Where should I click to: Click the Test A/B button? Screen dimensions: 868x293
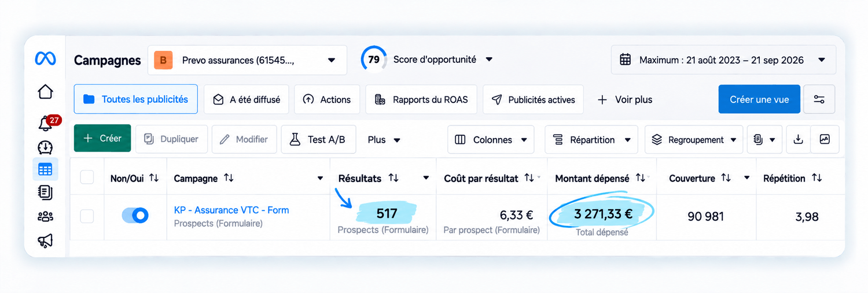pyautogui.click(x=318, y=139)
